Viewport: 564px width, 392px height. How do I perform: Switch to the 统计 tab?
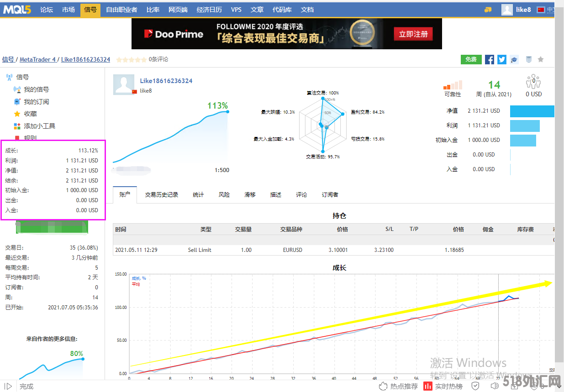(198, 195)
